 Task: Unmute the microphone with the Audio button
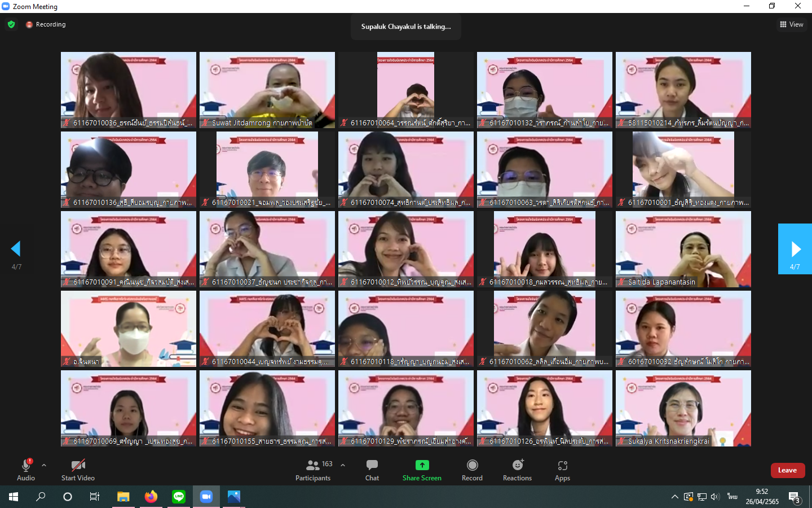(x=26, y=470)
